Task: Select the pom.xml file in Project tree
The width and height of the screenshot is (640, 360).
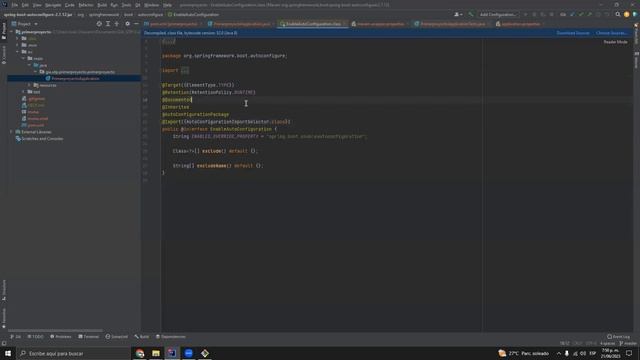Action: point(36,125)
